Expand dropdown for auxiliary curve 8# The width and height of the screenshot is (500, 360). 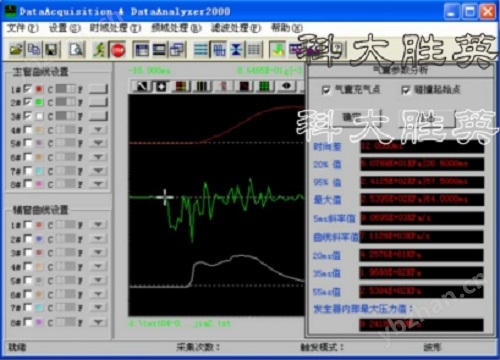coord(98,322)
